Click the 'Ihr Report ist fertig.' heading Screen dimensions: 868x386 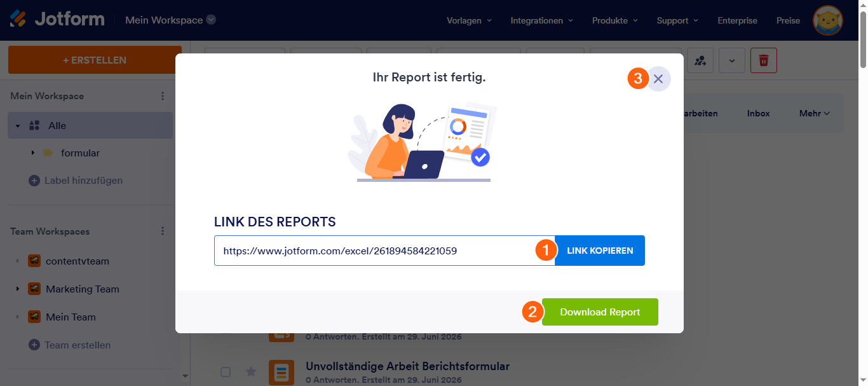pyautogui.click(x=429, y=78)
